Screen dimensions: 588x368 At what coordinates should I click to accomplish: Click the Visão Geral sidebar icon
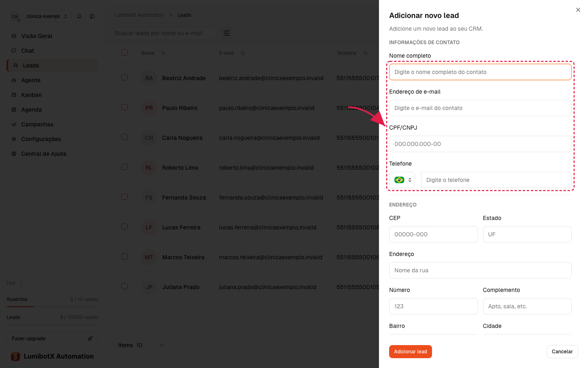pyautogui.click(x=14, y=36)
